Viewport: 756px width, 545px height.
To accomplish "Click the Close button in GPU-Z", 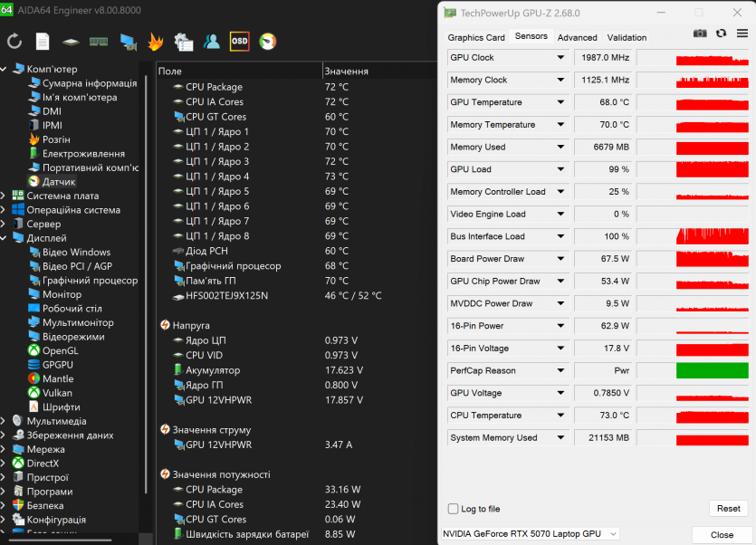I will tap(722, 534).
